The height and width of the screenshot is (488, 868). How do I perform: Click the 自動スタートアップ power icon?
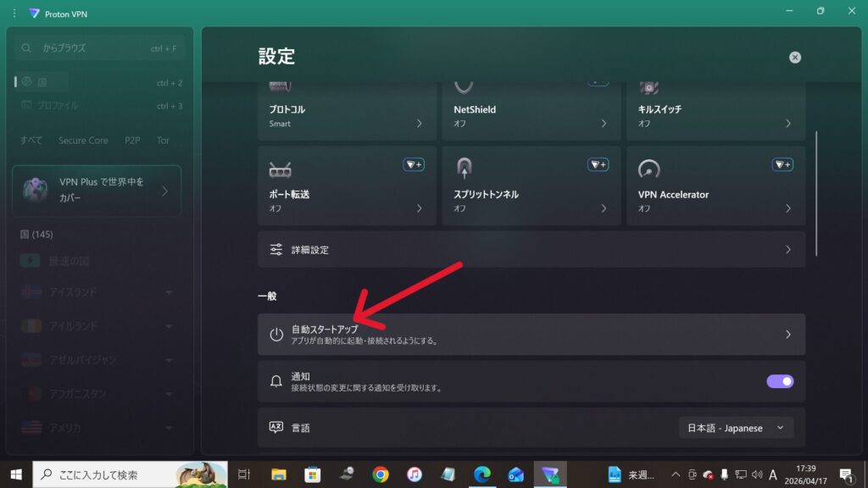(x=276, y=335)
